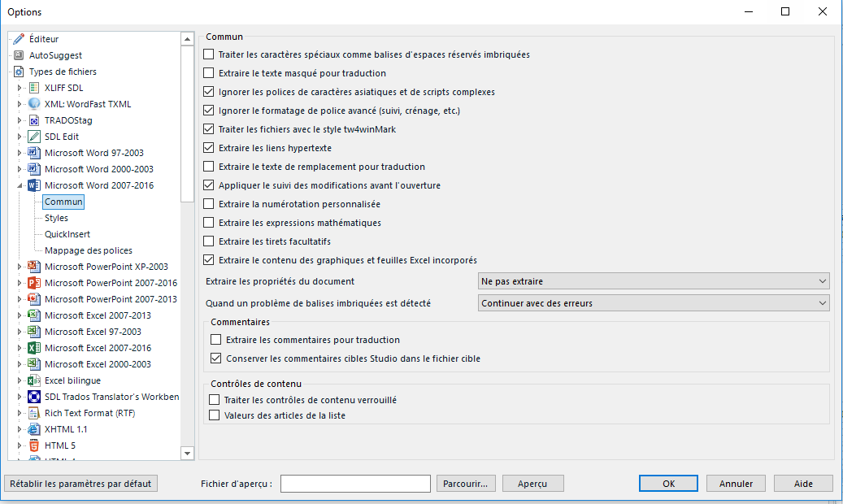Click the Excel bilingue file icon
The image size is (843, 504).
point(34,380)
